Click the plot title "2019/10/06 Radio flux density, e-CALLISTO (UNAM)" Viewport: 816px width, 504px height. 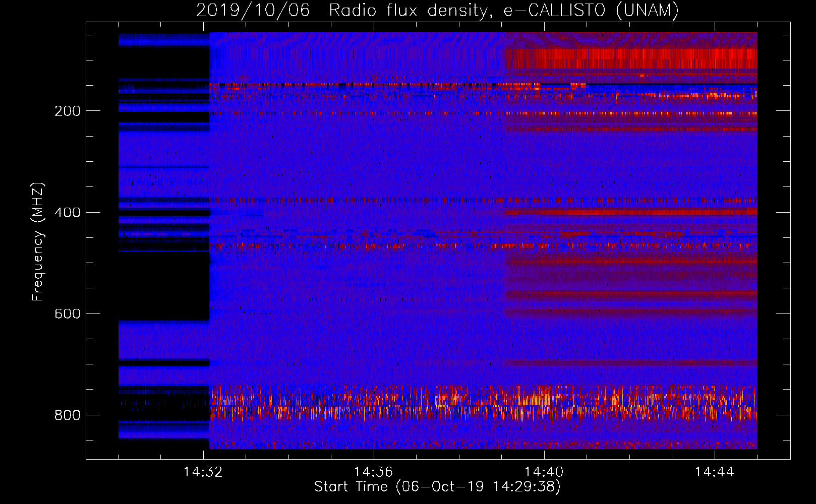[437, 10]
